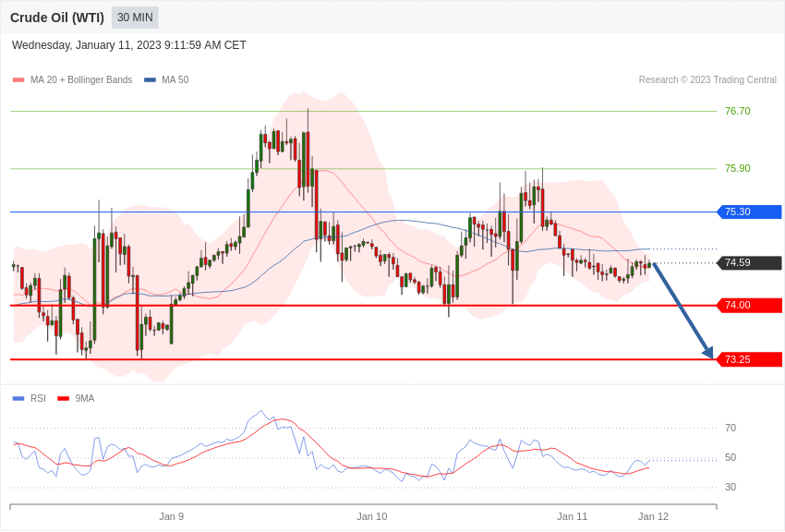785x532 pixels.
Task: Click the 75.90 resistance level label
Action: tap(738, 168)
